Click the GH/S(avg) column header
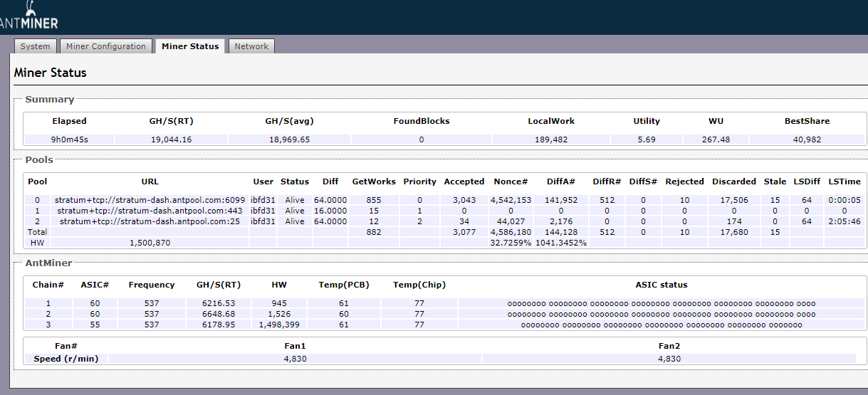Viewport: 868px width, 395px height. click(288, 121)
